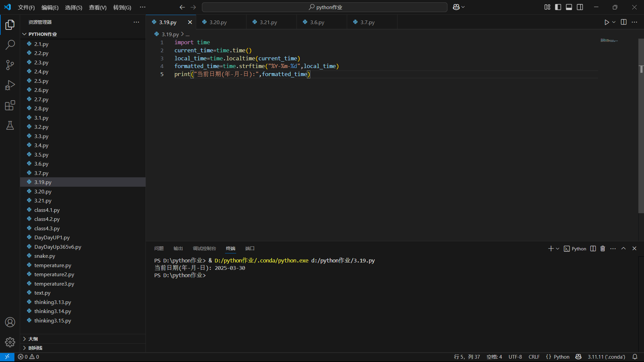Expand the 大纲 outline section
The image size is (644, 362).
(x=33, y=339)
